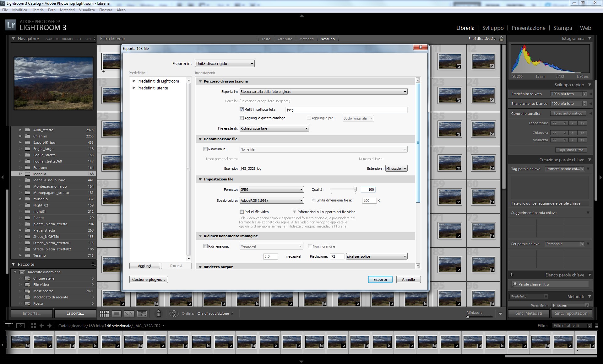Hide top panel with arrow
The image size is (603, 364).
(301, 15)
